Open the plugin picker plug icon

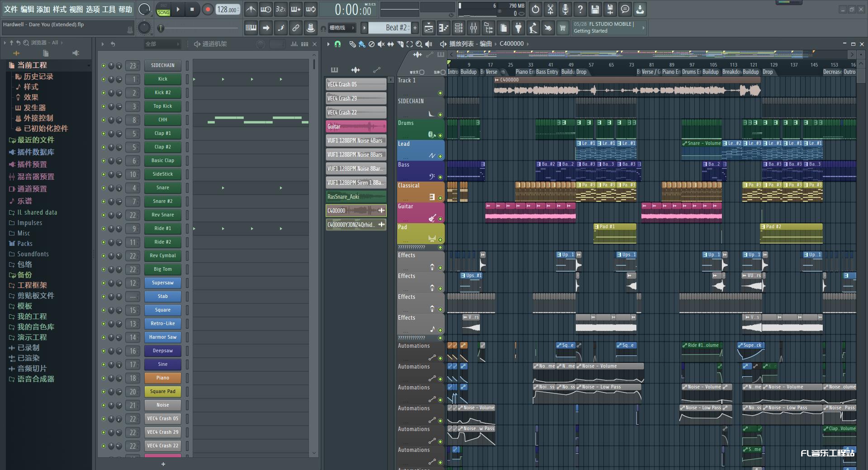(x=518, y=28)
